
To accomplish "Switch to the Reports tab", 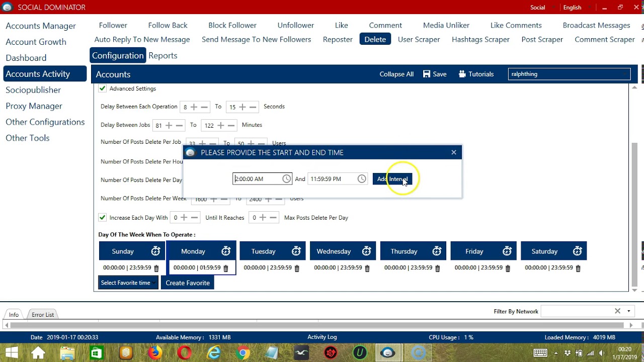I will pos(163,55).
